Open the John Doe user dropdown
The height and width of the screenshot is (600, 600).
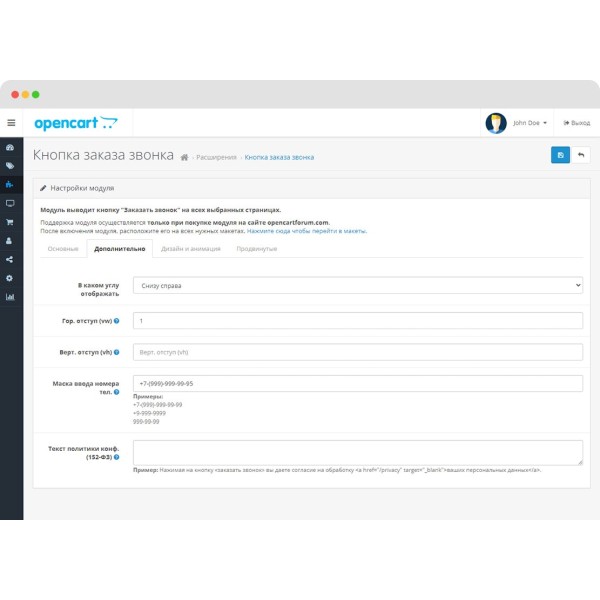coord(530,123)
